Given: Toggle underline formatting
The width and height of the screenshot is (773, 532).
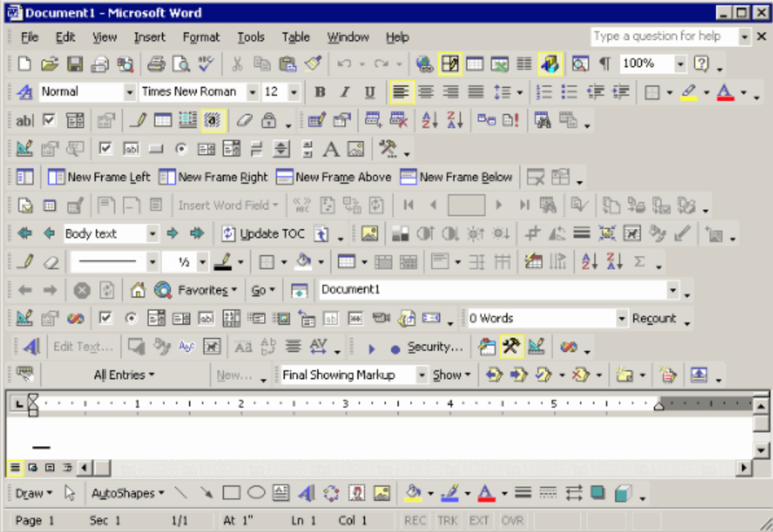Looking at the screenshot, I should (x=369, y=92).
